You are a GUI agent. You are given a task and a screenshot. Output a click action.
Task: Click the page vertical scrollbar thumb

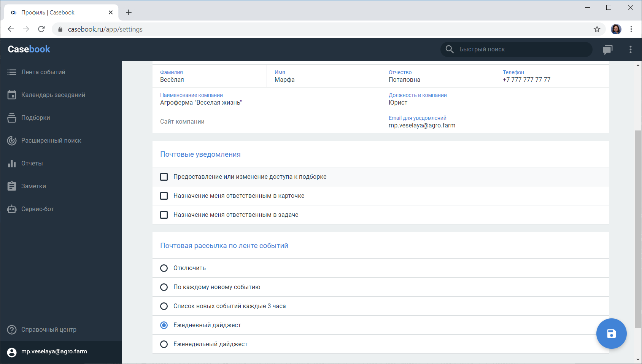click(x=638, y=229)
